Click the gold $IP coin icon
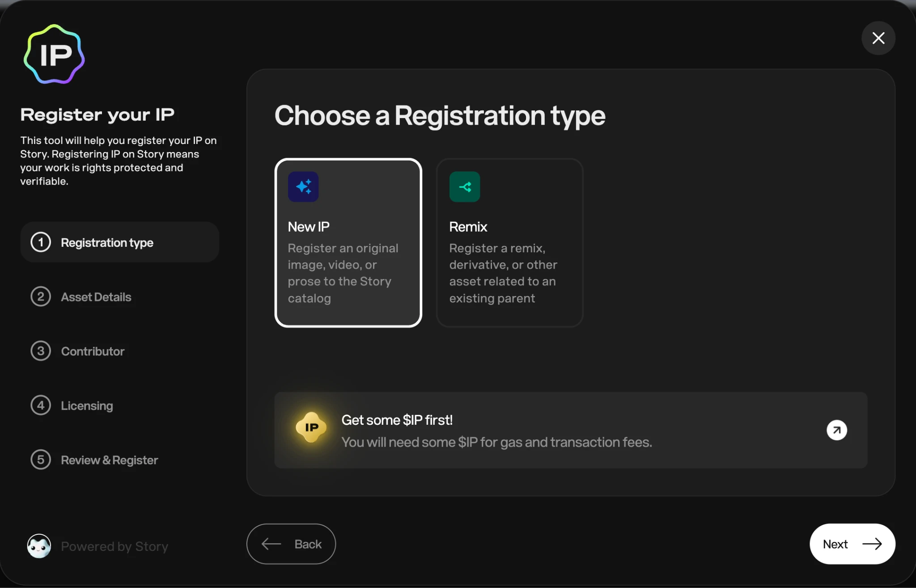 pos(311,427)
